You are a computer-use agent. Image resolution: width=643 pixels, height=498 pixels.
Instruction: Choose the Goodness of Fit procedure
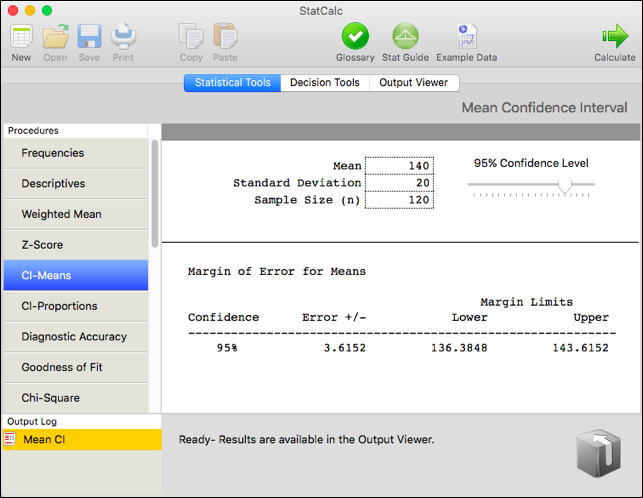tap(76, 367)
